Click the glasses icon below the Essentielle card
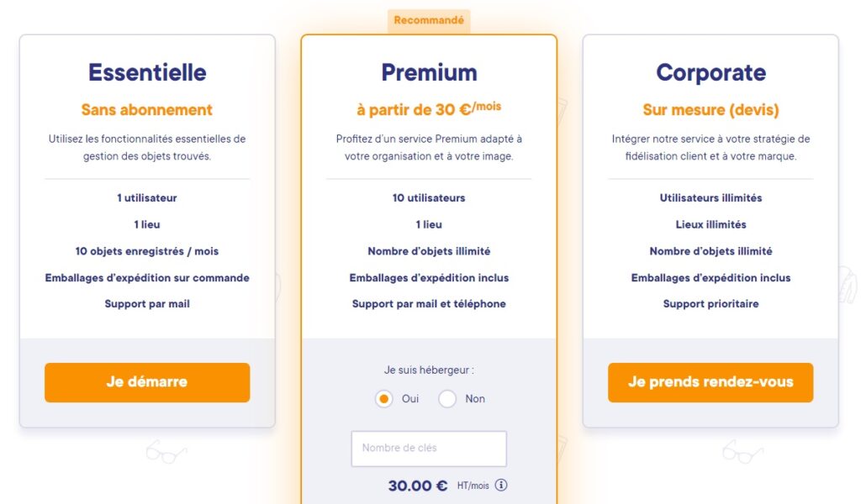Viewport: 861px width, 504px height. pyautogui.click(x=166, y=452)
